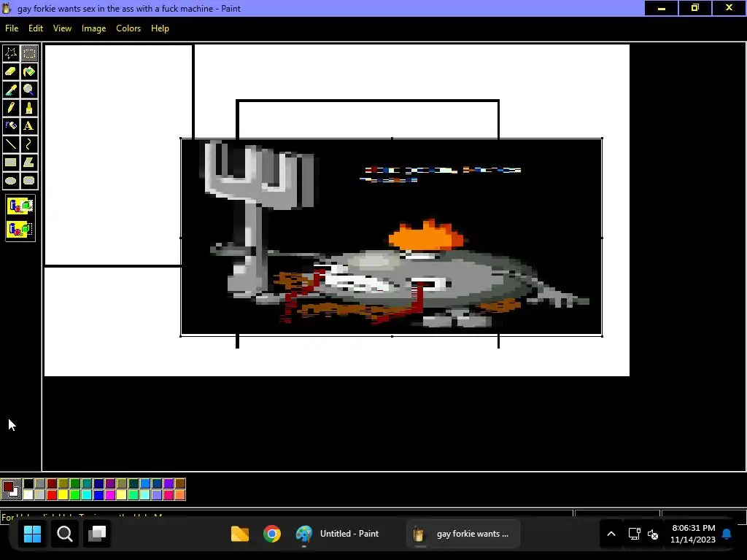
Task: Enable opaque selection mode option
Action: tap(20, 206)
